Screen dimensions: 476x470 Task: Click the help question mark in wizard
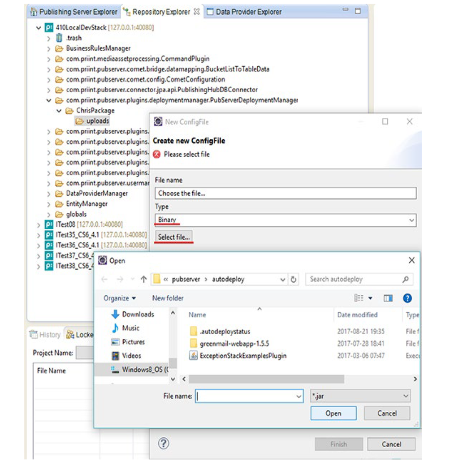pos(164,444)
